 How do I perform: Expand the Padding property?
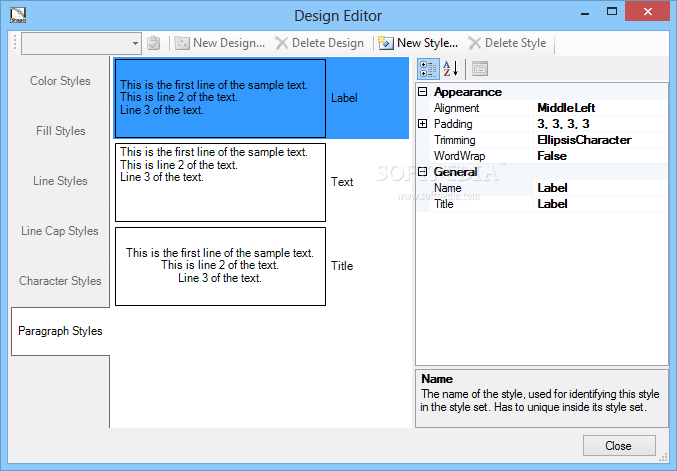pos(423,124)
